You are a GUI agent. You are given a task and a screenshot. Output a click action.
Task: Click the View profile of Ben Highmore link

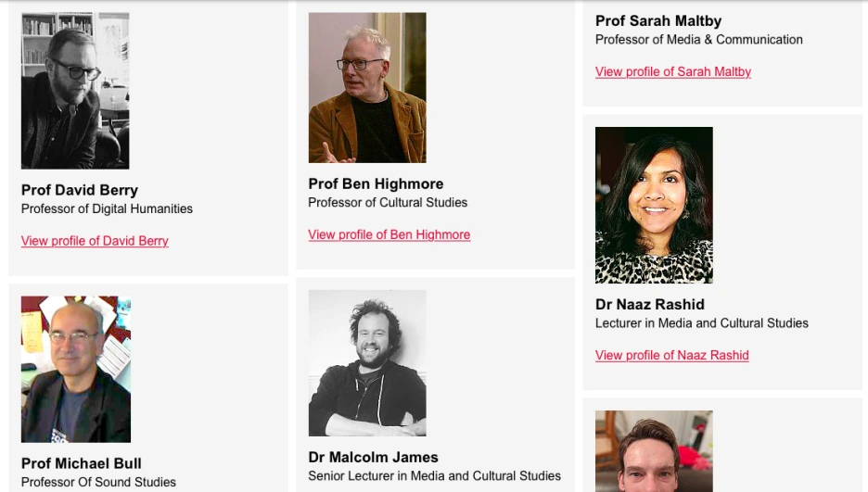(x=389, y=234)
